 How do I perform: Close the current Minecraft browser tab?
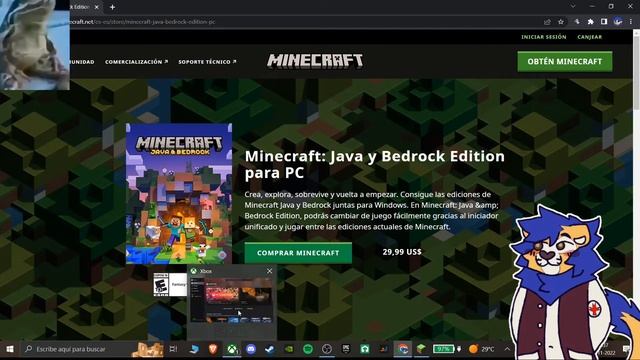97,7
